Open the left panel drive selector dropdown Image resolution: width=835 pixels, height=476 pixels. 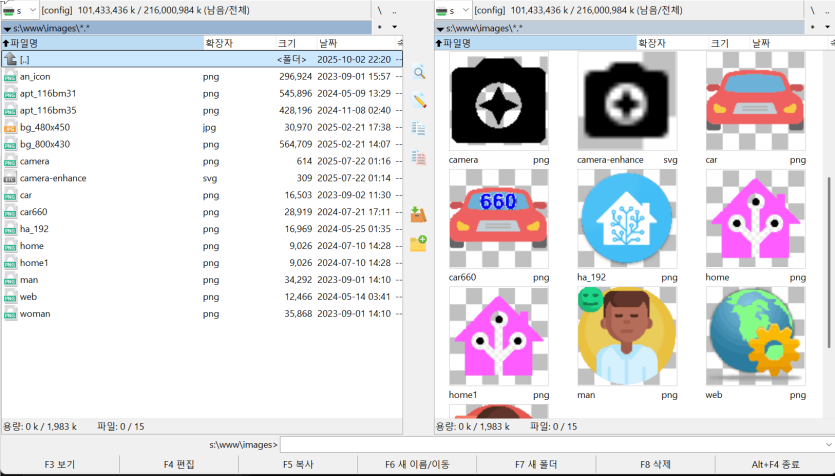[19, 10]
